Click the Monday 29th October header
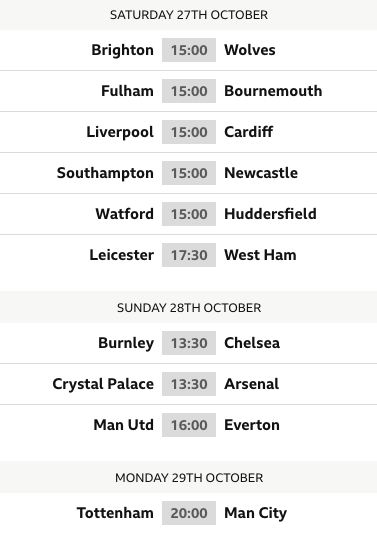 [189, 478]
